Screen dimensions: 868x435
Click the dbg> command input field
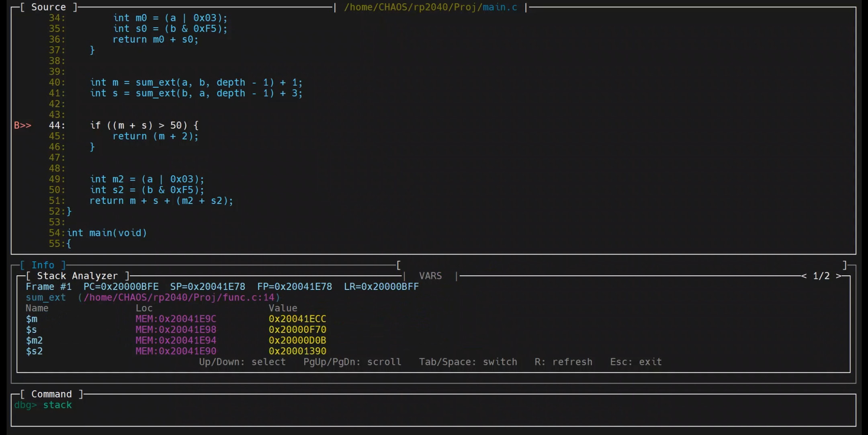pos(241,405)
